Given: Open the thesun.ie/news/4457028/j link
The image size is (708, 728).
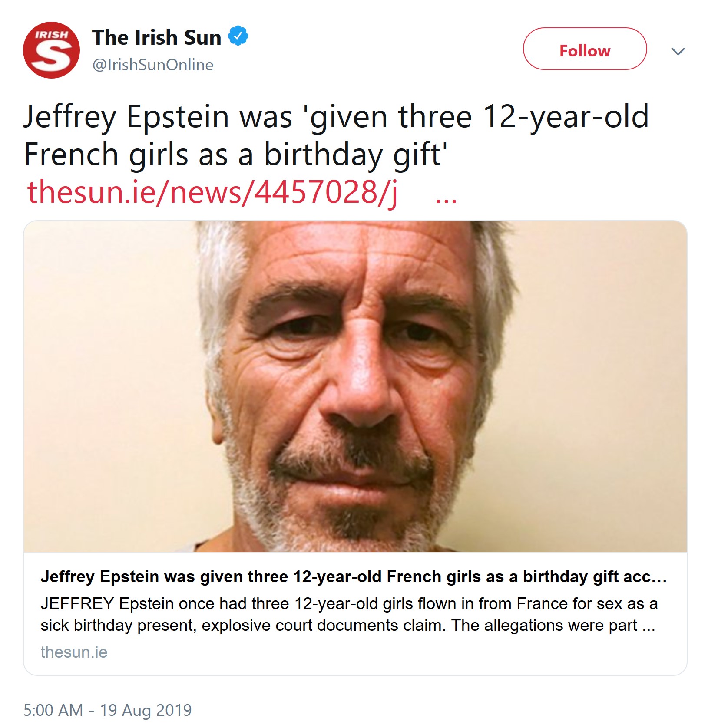Looking at the screenshot, I should pyautogui.click(x=212, y=192).
